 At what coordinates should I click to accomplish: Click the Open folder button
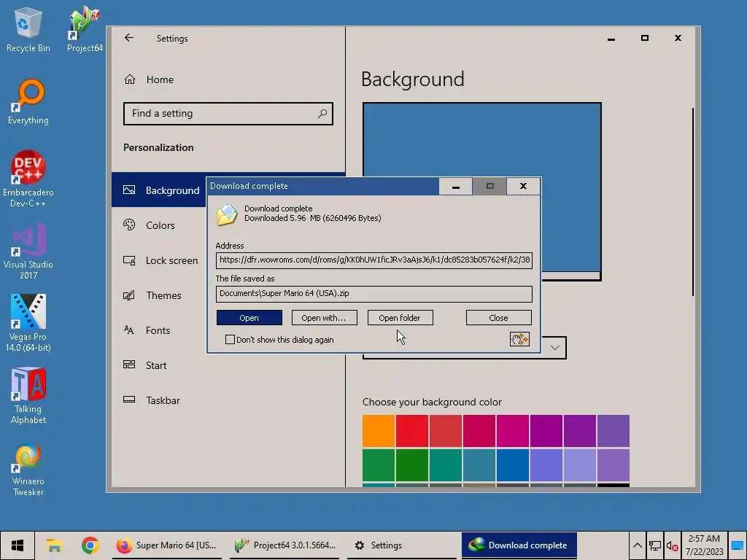point(400,318)
